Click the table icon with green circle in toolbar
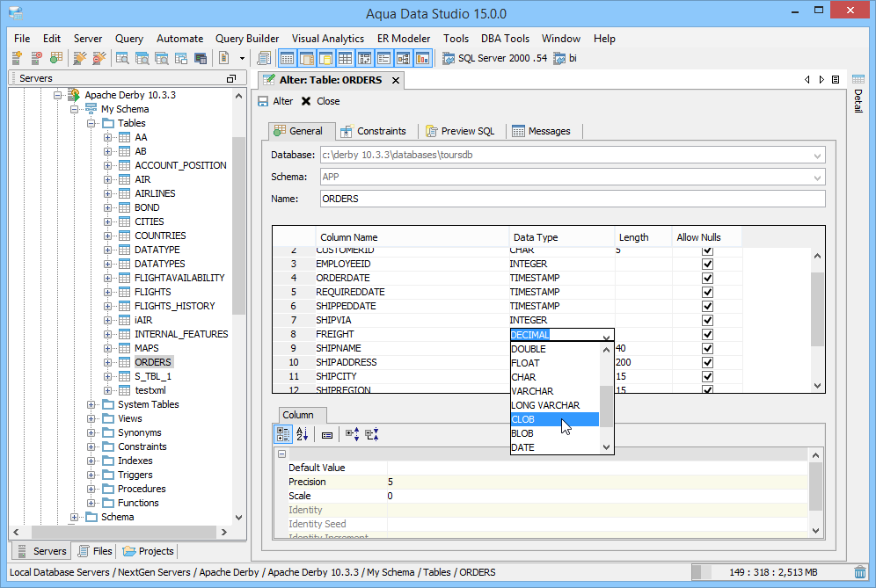Viewport: 876px width, 588px height. pos(56,58)
